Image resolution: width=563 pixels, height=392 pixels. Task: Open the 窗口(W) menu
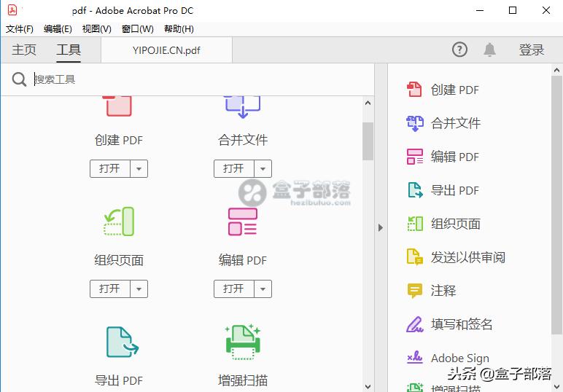pos(138,29)
